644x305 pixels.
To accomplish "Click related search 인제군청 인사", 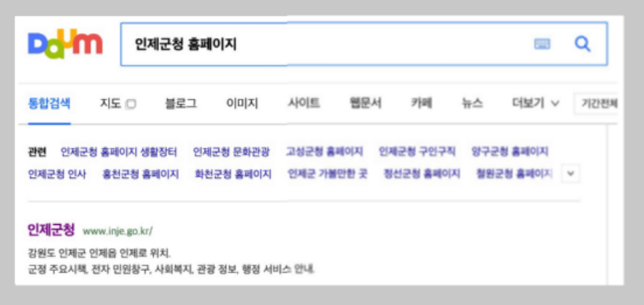I will (57, 174).
